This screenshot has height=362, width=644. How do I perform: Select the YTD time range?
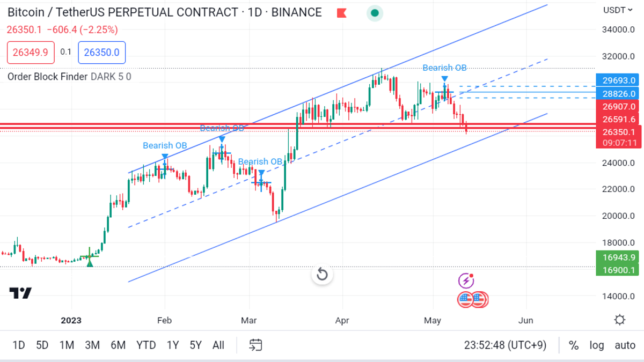pyautogui.click(x=146, y=345)
